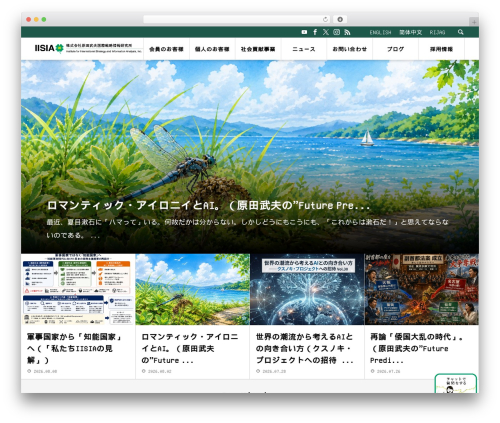Image resolution: width=500 pixels, height=423 pixels.
Task: Click the browser reload icon
Action: tap(325, 19)
